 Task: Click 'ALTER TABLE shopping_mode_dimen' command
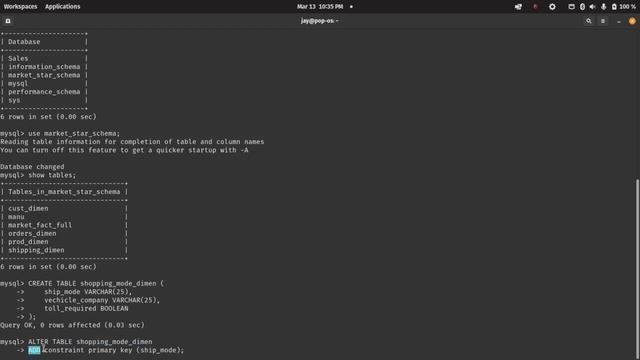pyautogui.click(x=90, y=342)
